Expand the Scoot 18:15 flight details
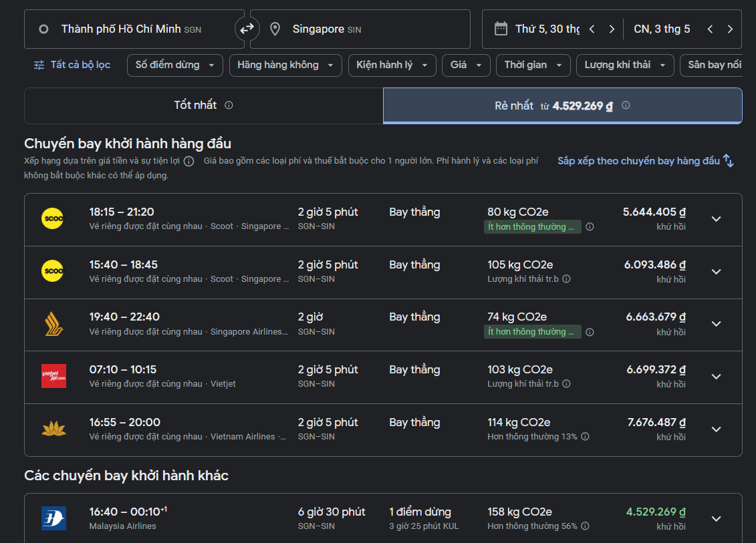 (x=716, y=219)
